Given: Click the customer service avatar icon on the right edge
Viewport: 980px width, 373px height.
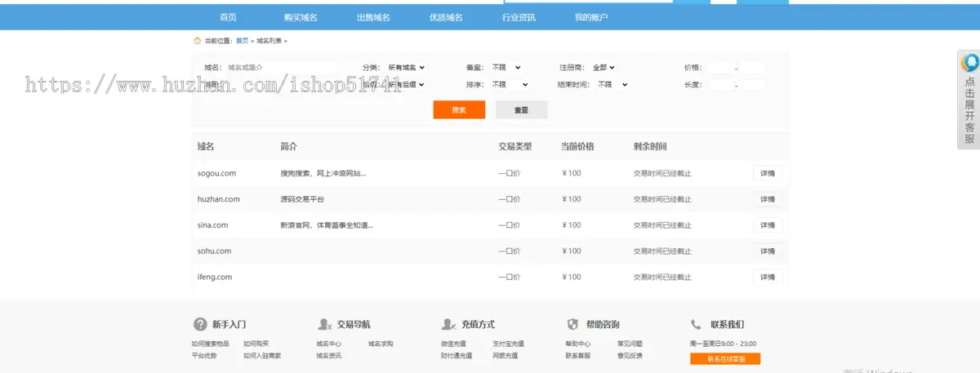Looking at the screenshot, I should [970, 63].
